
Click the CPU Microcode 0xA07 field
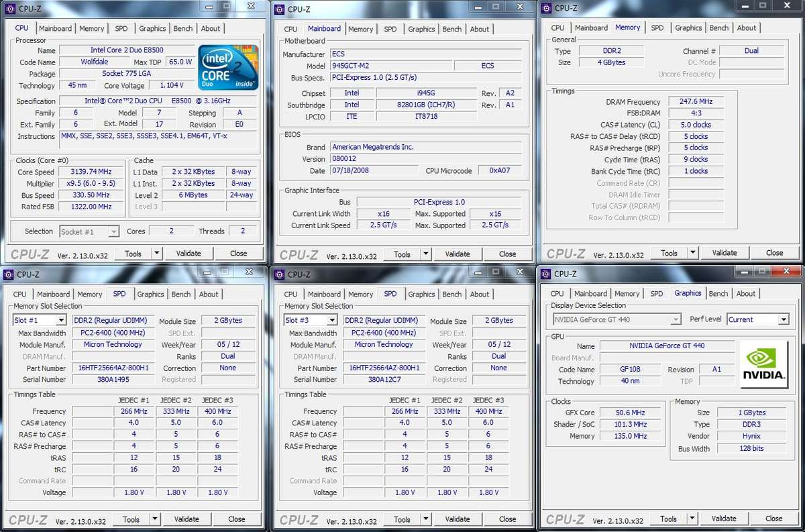(x=498, y=170)
